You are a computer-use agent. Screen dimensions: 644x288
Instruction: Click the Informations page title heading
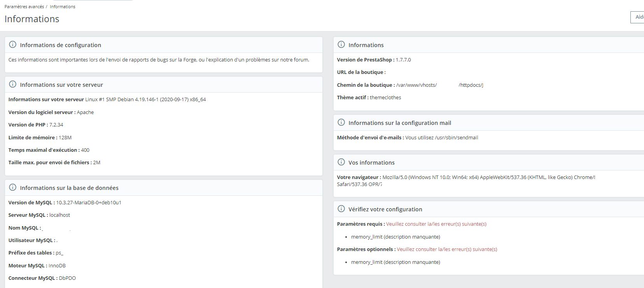(x=32, y=19)
